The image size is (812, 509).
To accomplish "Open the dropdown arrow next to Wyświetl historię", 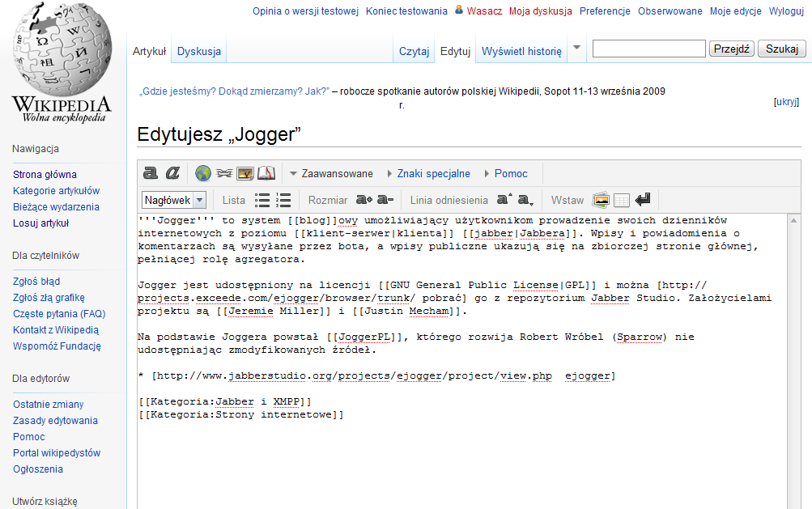I will (576, 48).
